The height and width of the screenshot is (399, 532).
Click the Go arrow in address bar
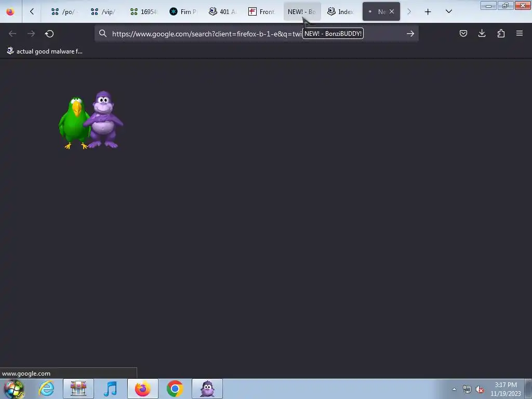tap(410, 34)
